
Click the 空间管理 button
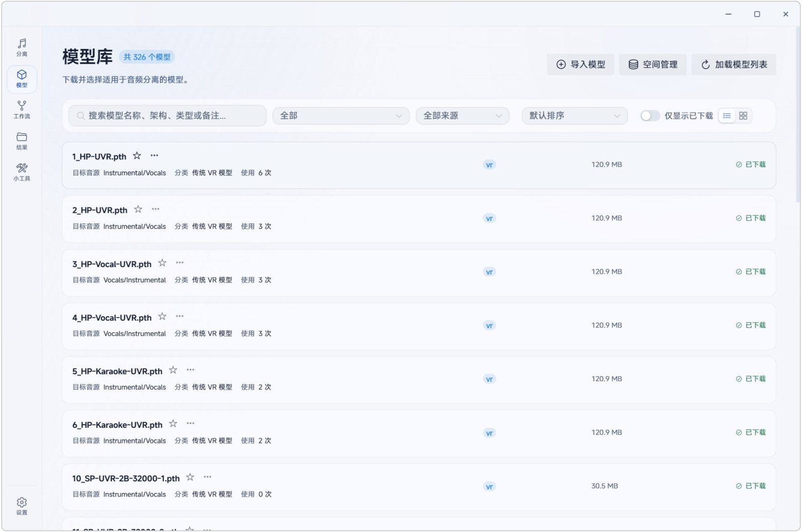tap(653, 65)
